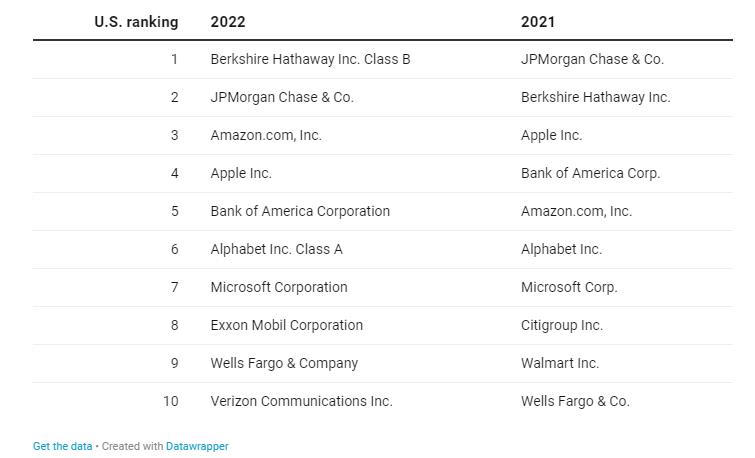The image size is (755, 458).
Task: Select Wells Fargo & Company cell
Action: tap(284, 363)
